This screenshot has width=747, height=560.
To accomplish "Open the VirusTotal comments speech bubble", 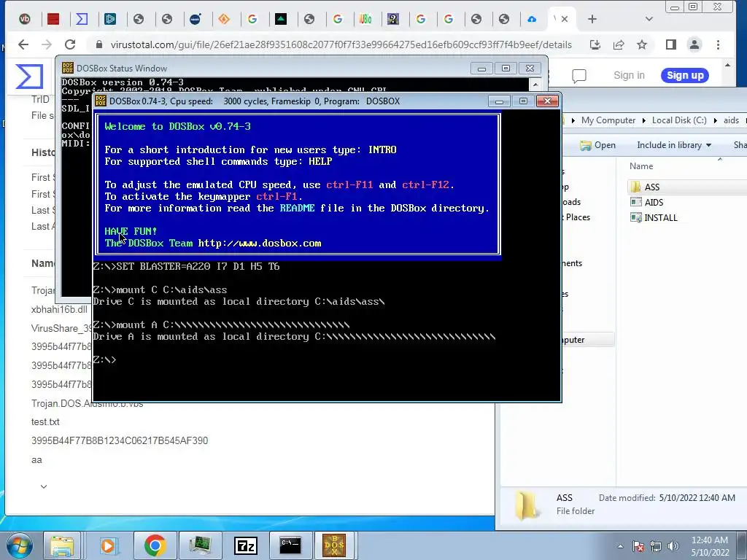I will point(578,76).
